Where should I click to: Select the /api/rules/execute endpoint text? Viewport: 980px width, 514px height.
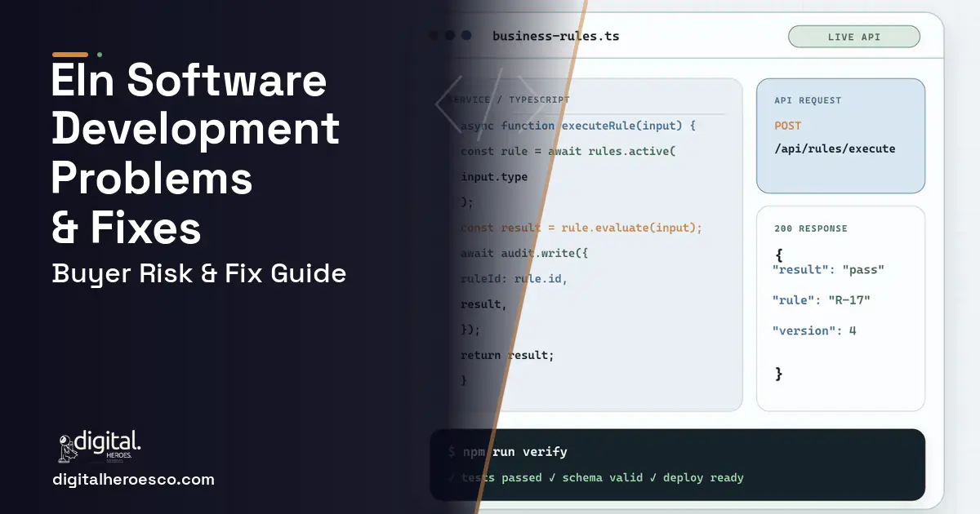click(x=835, y=148)
